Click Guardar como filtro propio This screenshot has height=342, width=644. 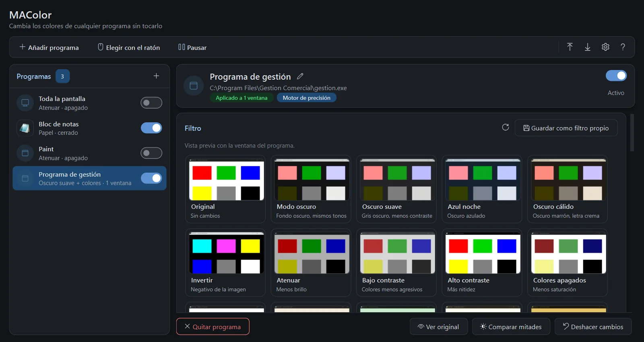566,128
